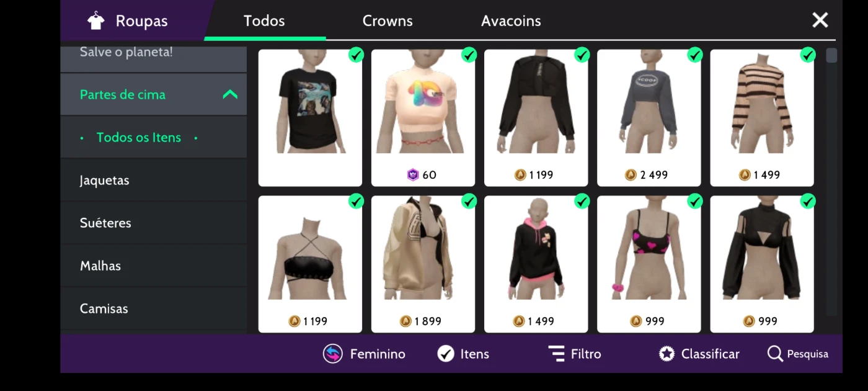The image size is (868, 391).
Task: Click the gold coin icon beside 2 499
Action: point(631,175)
